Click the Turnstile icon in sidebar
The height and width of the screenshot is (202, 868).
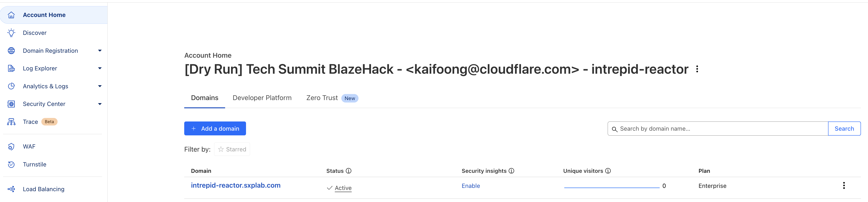click(11, 165)
